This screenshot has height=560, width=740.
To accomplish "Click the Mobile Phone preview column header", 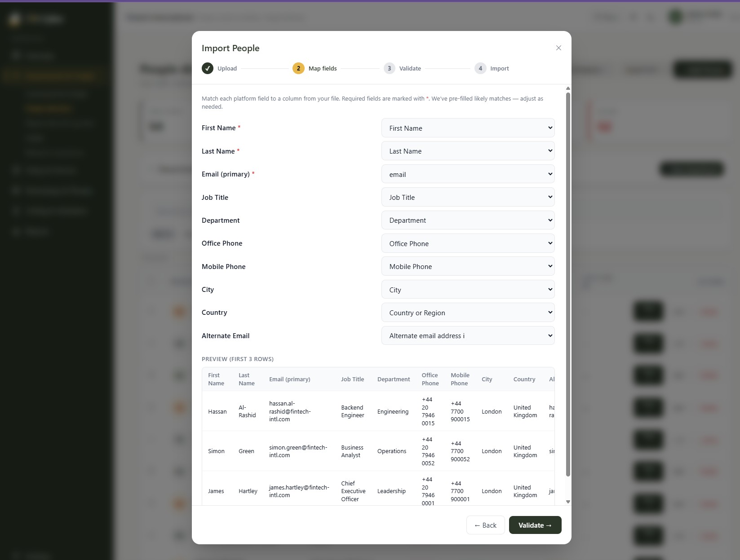I will 460,379.
